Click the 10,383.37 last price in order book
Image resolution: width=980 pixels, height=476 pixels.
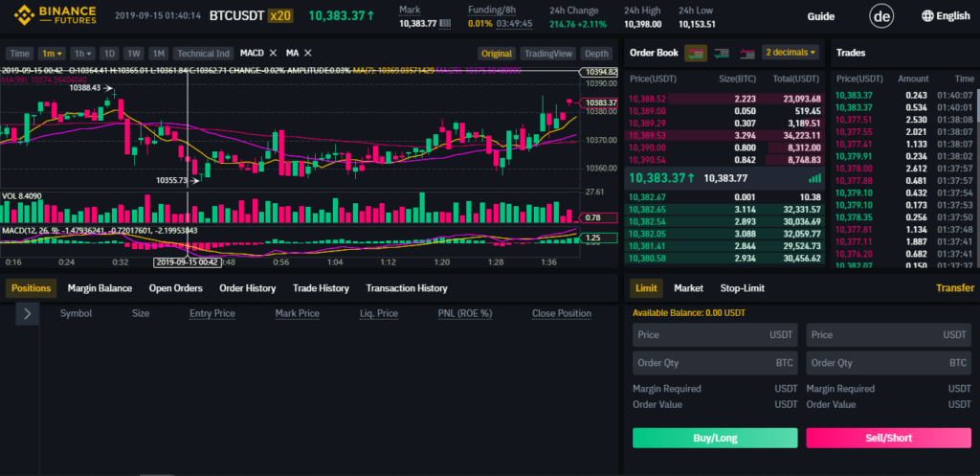click(661, 177)
